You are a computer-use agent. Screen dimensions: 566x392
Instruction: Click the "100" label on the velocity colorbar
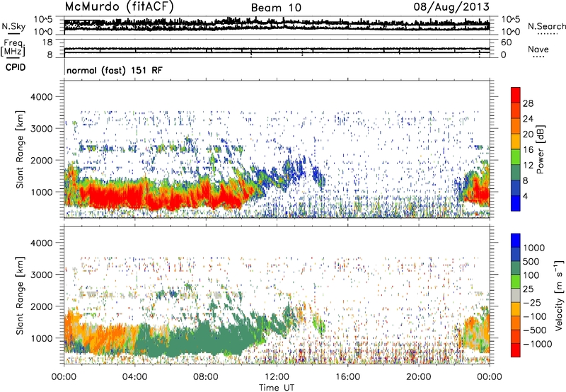click(531, 275)
